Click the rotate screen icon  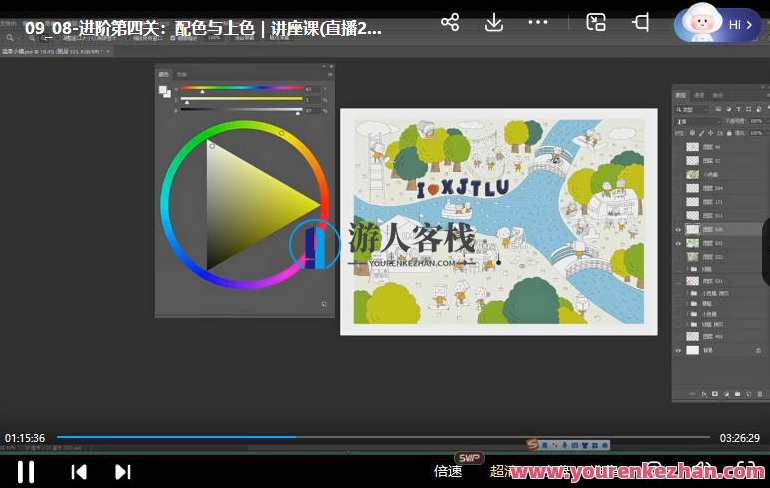(x=641, y=22)
